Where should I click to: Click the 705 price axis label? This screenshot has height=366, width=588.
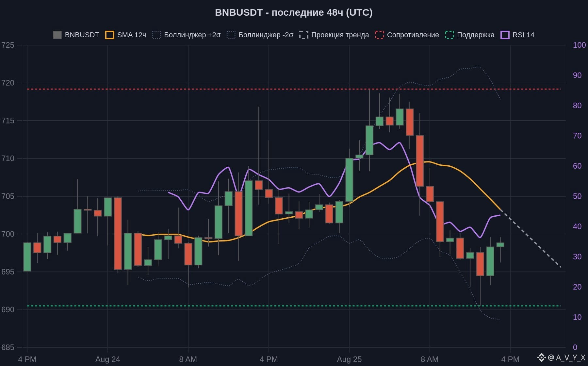pos(8,196)
